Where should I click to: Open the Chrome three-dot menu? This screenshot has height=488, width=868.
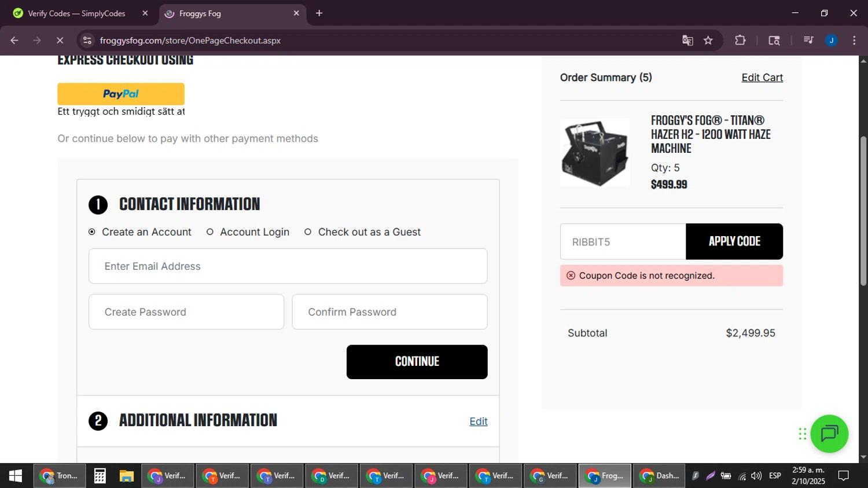tap(854, 41)
